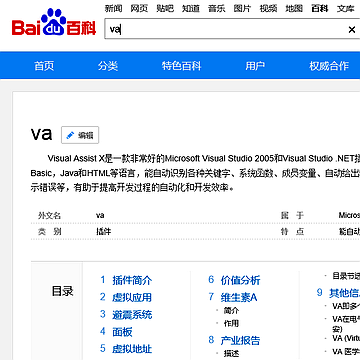Screen dimensions: 360x360
Task: Select the 属于 label in the info table
Action: coord(292,215)
